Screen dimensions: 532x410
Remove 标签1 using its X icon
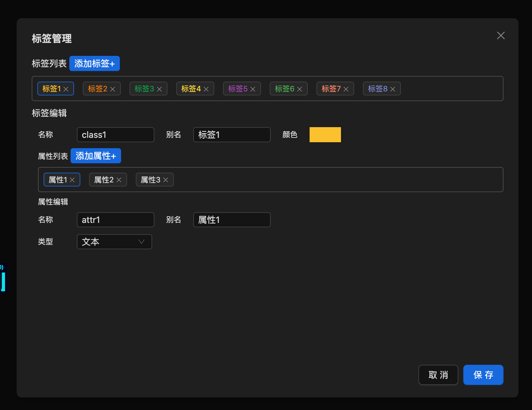click(x=66, y=89)
